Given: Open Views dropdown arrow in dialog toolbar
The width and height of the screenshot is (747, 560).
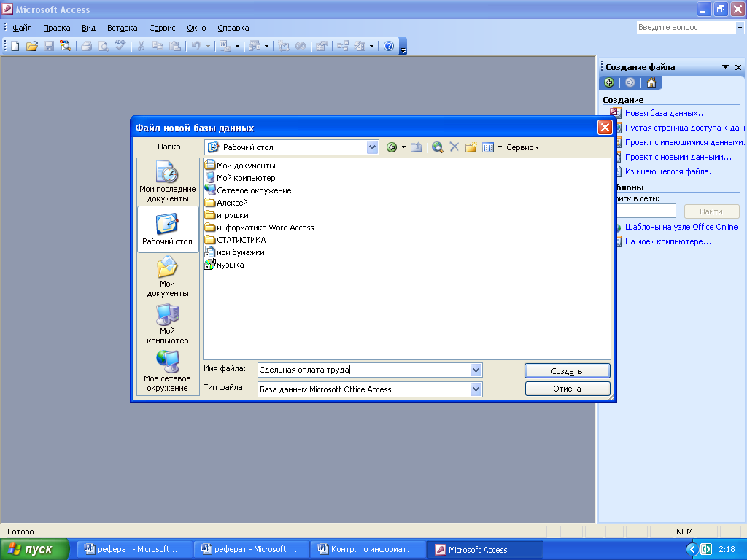Looking at the screenshot, I should (x=500, y=147).
